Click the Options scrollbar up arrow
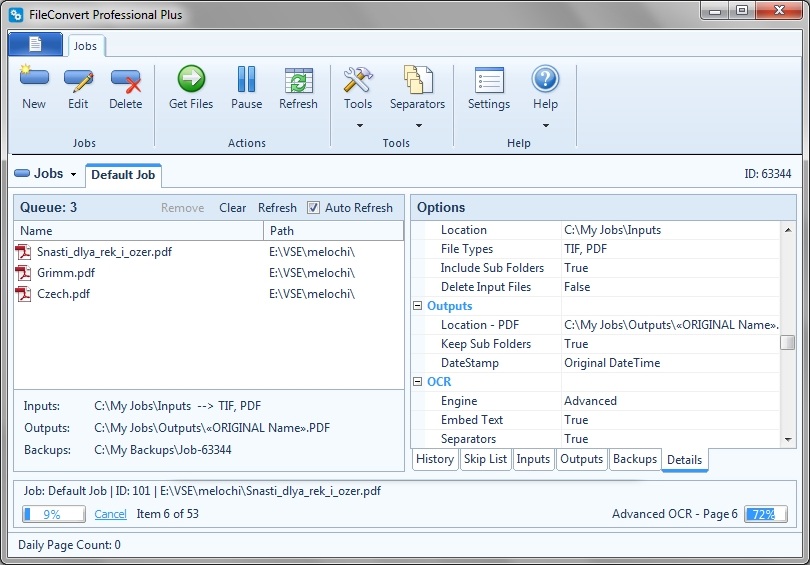 point(788,230)
